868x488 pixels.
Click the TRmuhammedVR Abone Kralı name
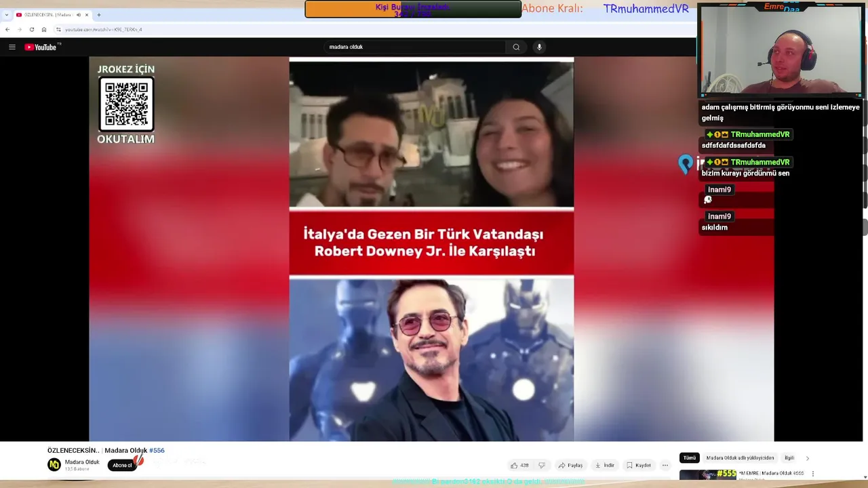(646, 9)
